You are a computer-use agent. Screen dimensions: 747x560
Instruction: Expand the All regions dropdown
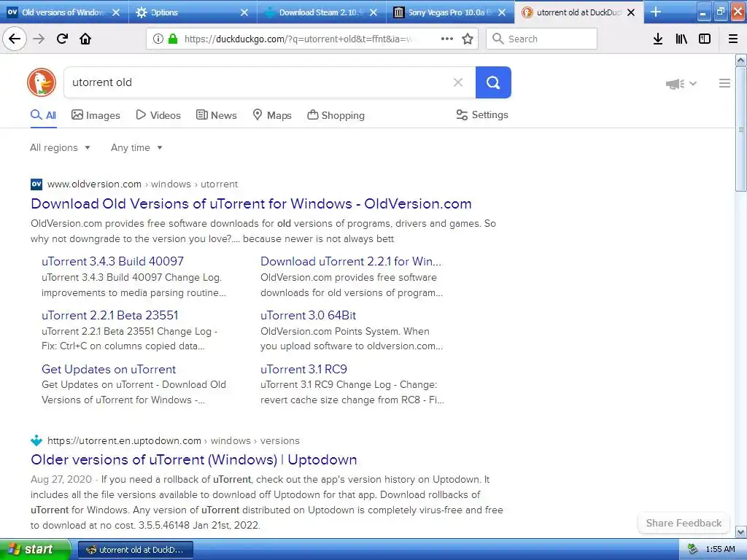[x=60, y=147]
